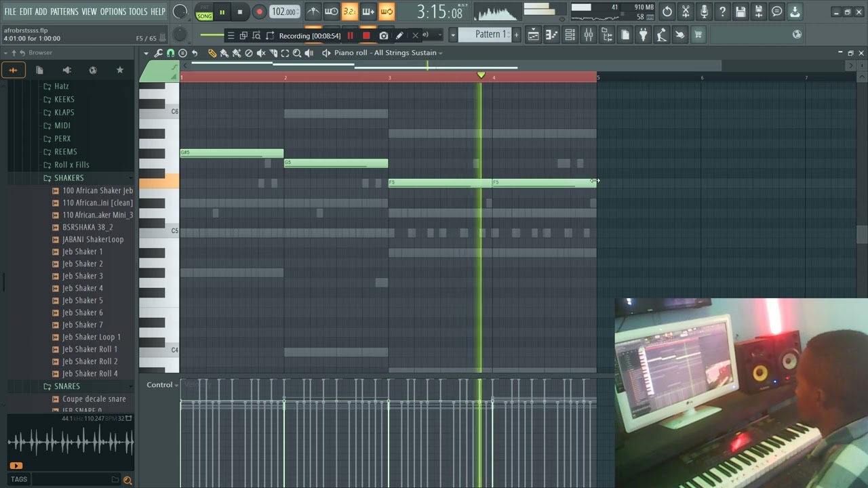Open the pattern selector dropdown arrow

point(453,35)
